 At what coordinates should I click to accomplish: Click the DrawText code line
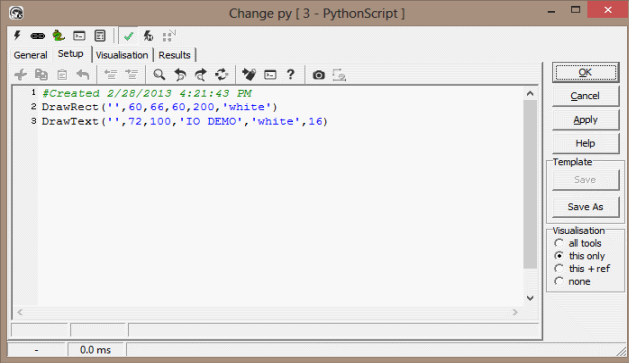(185, 121)
